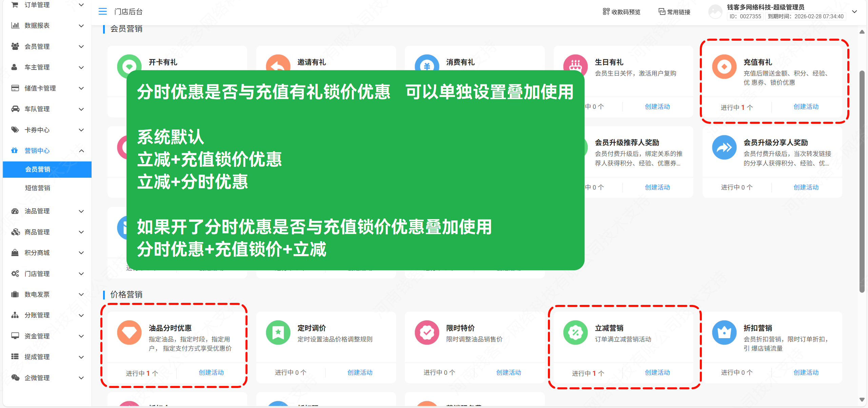Open the account dropdown arrow at top right
Image resolution: width=868 pixels, height=408 pixels.
(854, 12)
